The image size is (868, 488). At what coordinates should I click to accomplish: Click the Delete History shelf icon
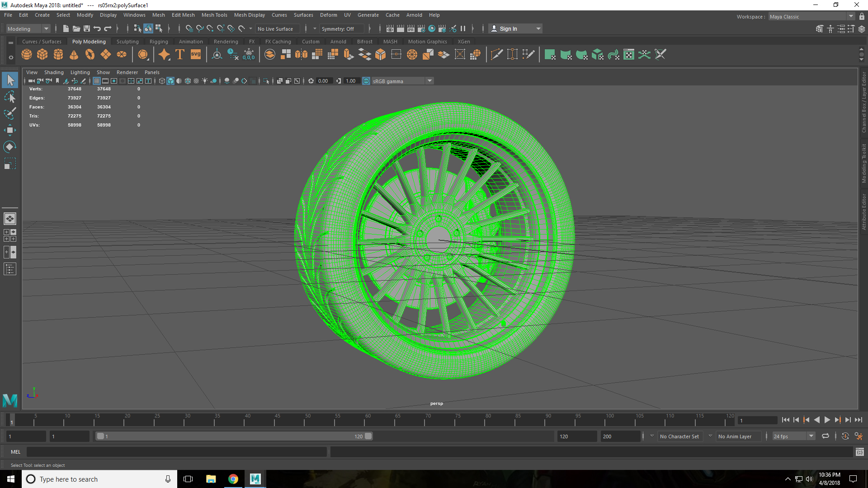[233, 55]
